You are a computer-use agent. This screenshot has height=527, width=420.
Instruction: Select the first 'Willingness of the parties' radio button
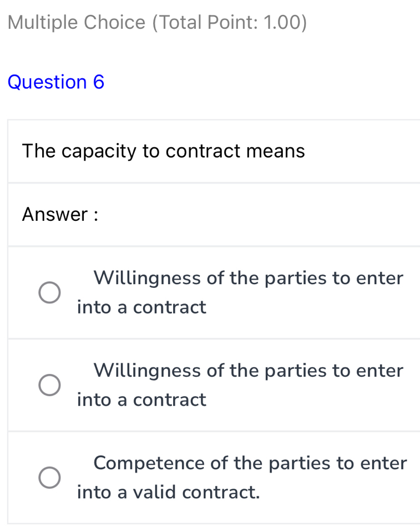tap(49, 292)
